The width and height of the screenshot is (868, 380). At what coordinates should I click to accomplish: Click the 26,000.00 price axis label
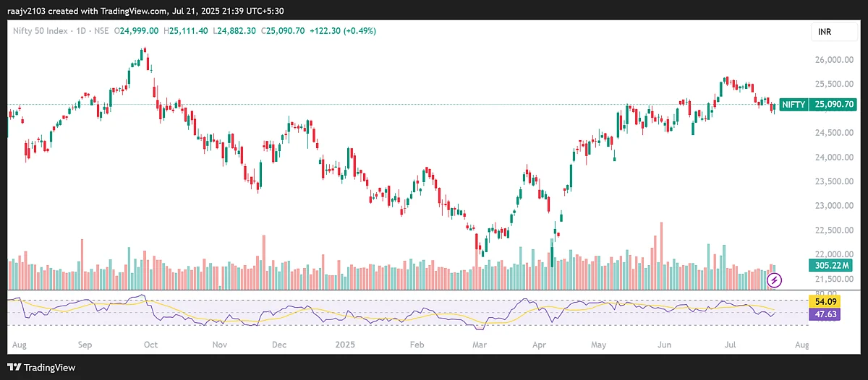click(x=835, y=60)
